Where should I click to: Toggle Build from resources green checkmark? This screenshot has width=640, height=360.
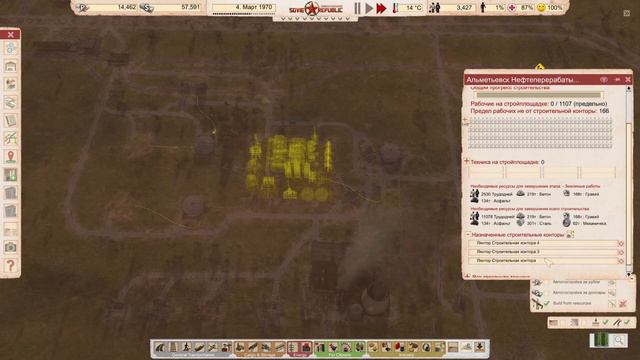(x=547, y=303)
